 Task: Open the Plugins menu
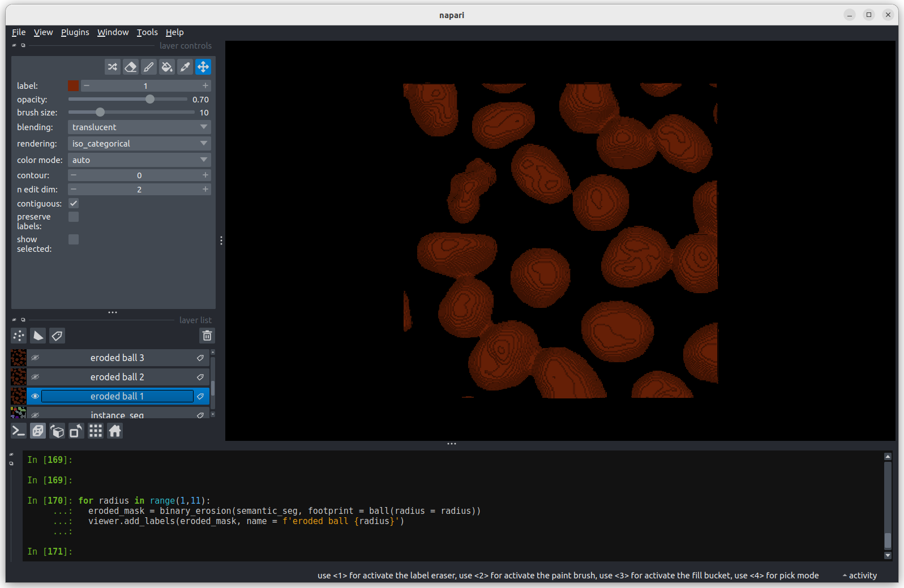pos(75,32)
